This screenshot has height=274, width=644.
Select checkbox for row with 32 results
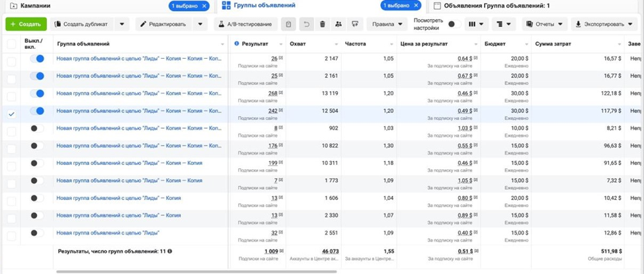pyautogui.click(x=11, y=236)
